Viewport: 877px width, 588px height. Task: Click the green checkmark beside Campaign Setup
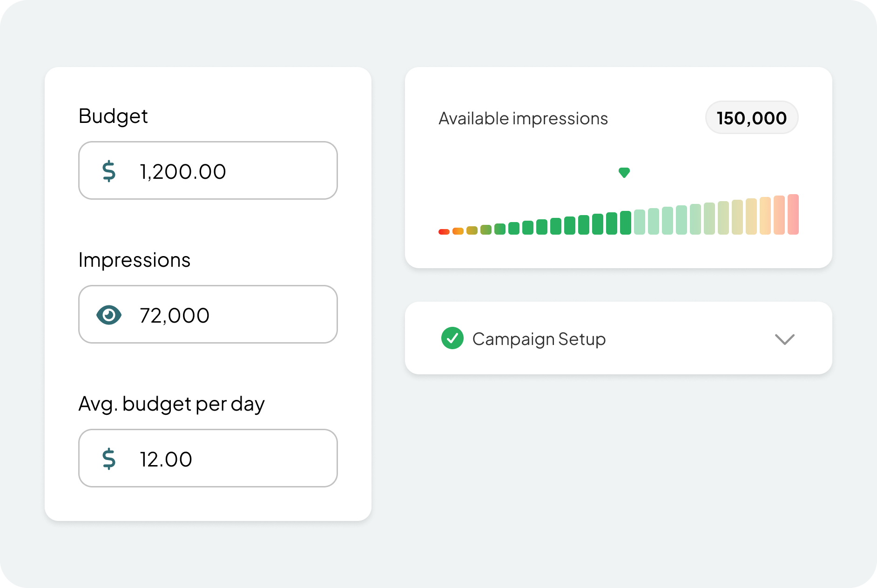(x=452, y=338)
